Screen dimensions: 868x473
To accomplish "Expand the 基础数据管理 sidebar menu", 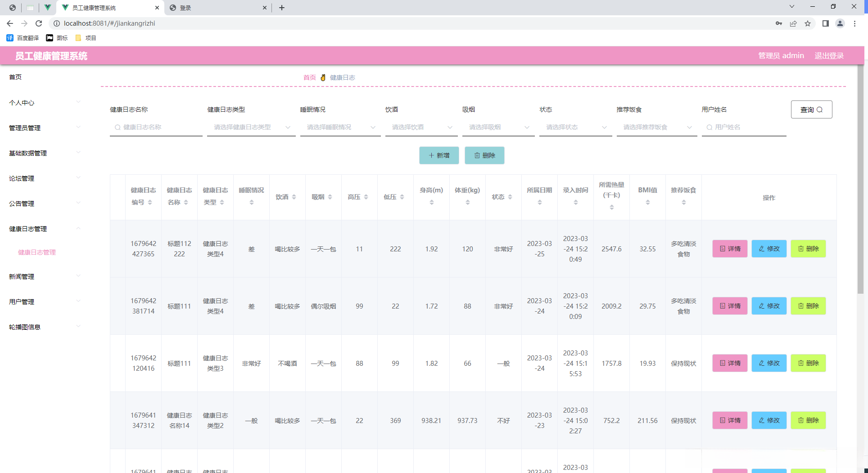I will click(x=45, y=153).
